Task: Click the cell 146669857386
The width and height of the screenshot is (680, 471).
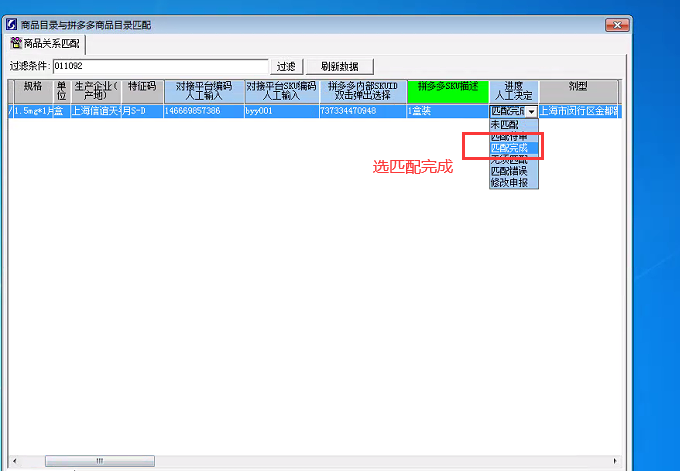Action: (204, 111)
